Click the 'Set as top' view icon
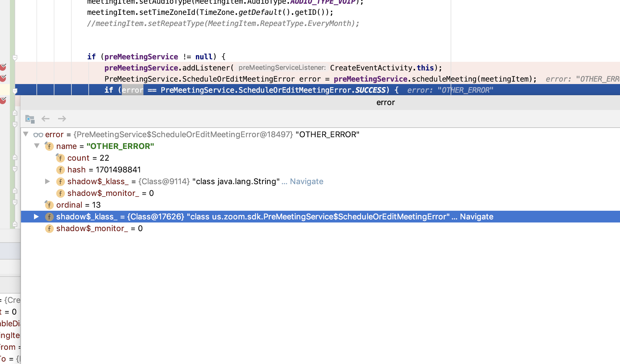This screenshot has height=364, width=620. point(30,119)
